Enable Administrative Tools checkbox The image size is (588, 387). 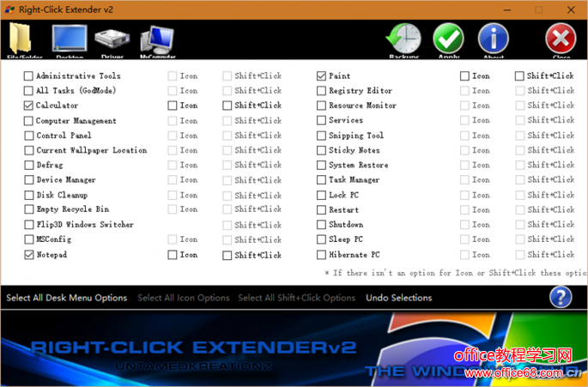point(28,76)
